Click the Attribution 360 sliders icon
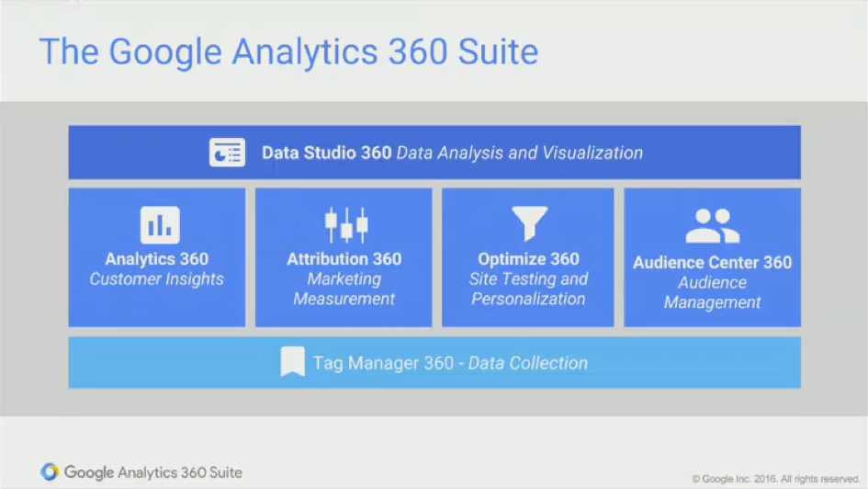The width and height of the screenshot is (868, 489). point(346,225)
